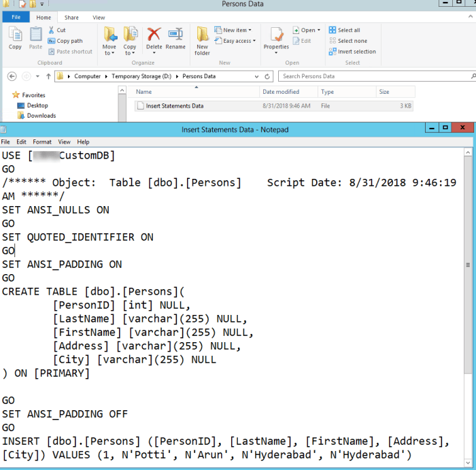Click navigation pane scroll up arrow
Viewport: 476px width, 470px height.
[122, 90]
